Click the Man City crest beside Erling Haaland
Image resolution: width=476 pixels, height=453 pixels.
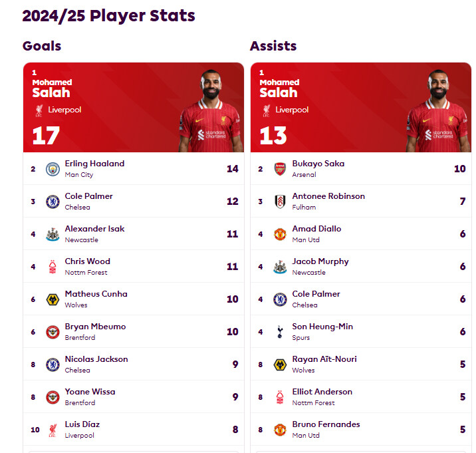(x=53, y=169)
